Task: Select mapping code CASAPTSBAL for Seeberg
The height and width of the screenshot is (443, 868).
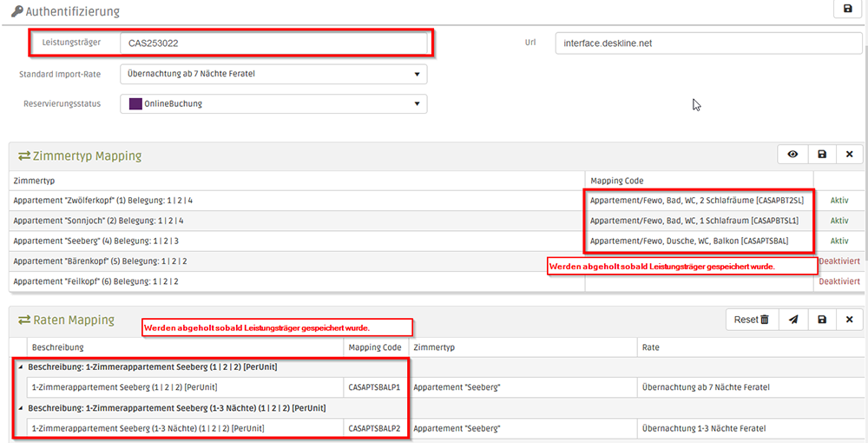Action: coord(700,241)
